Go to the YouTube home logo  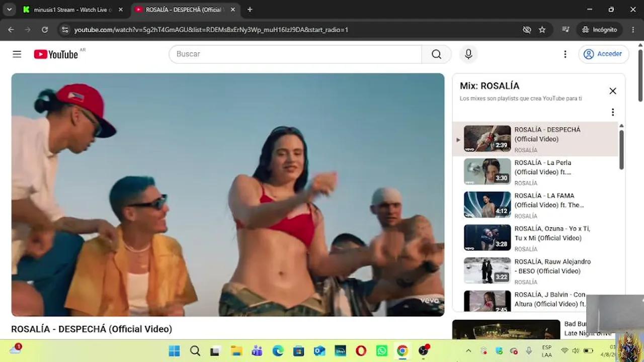click(x=56, y=54)
